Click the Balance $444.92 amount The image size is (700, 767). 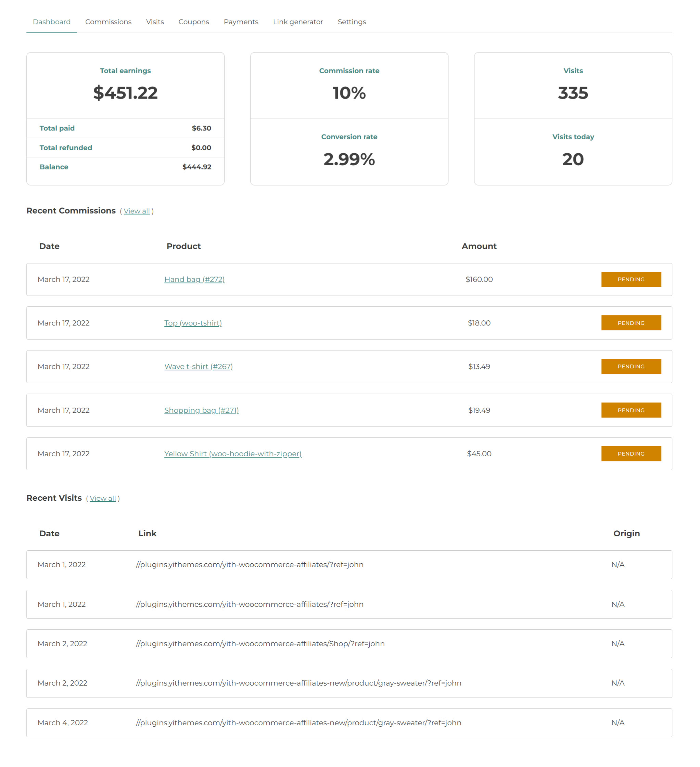[197, 167]
